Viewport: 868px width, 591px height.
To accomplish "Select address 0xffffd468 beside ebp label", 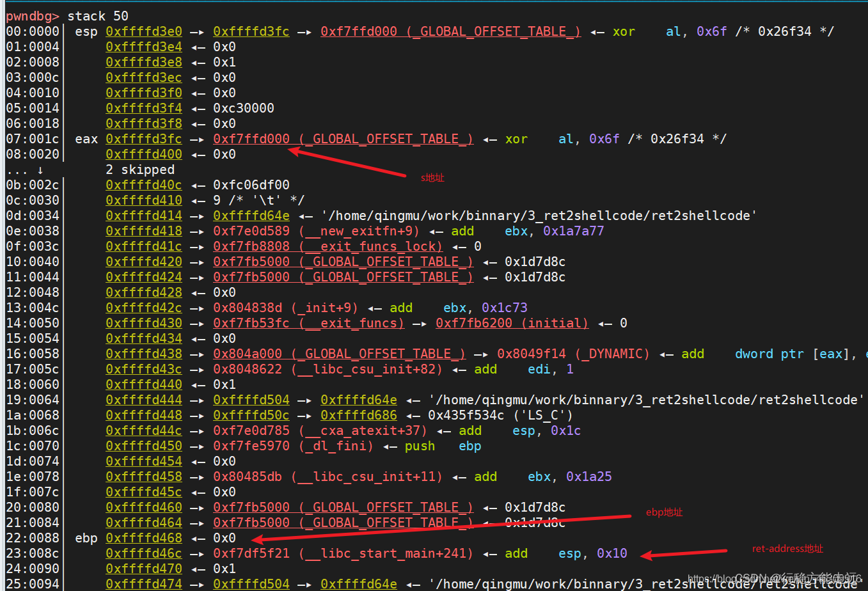I will (x=144, y=538).
